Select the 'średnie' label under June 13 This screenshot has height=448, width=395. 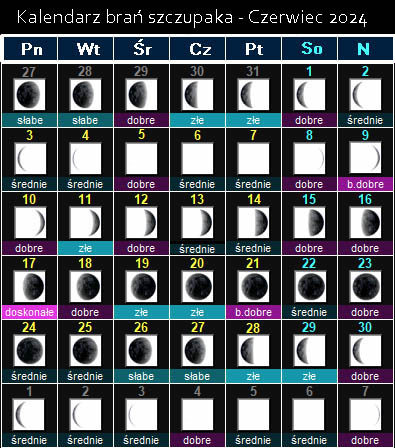(x=197, y=249)
